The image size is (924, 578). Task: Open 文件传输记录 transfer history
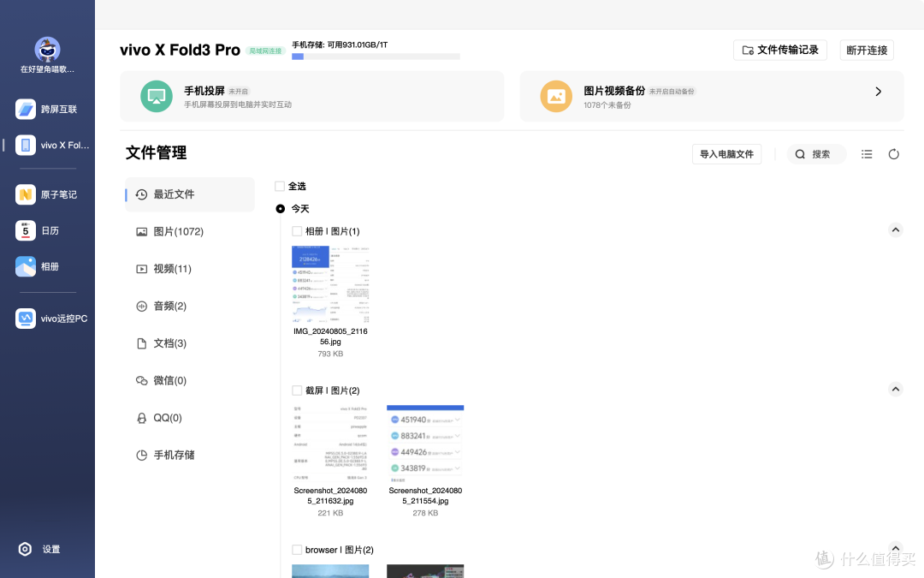pyautogui.click(x=780, y=51)
